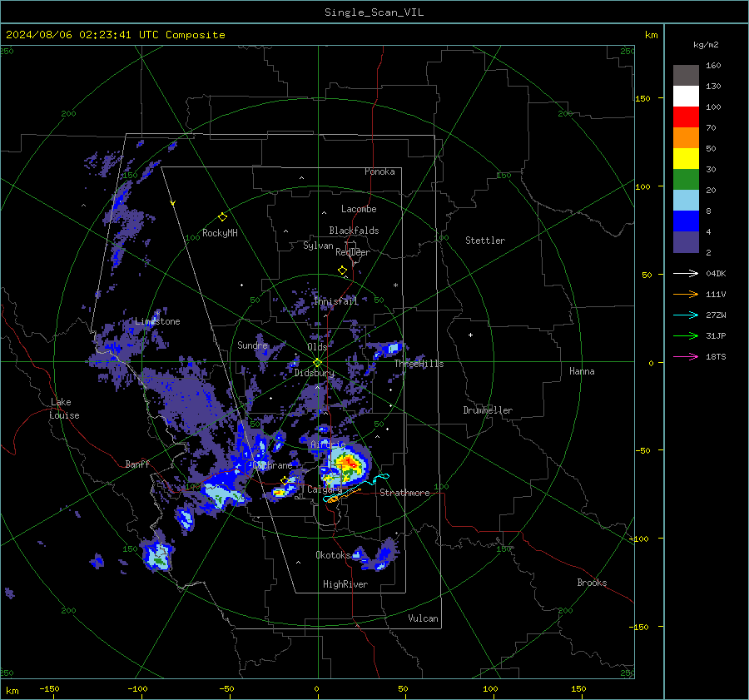
Task: Click the Banff town label
Action: tap(137, 464)
